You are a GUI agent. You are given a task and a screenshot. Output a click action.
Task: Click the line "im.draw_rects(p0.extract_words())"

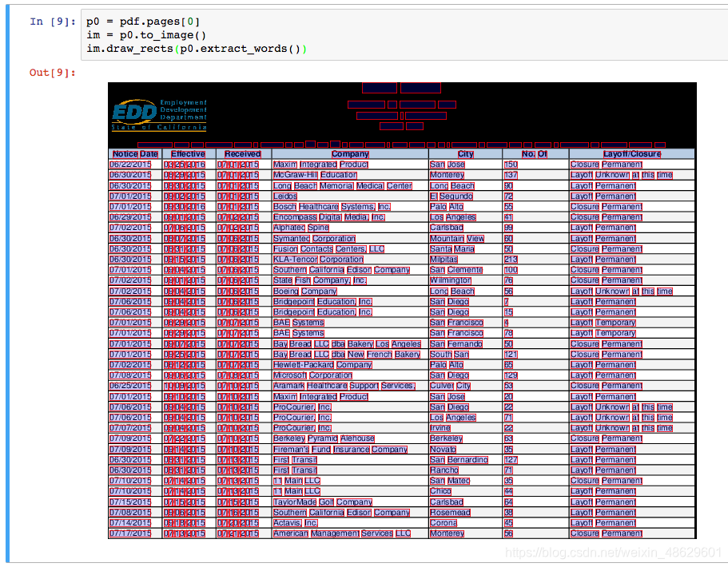tap(197, 48)
